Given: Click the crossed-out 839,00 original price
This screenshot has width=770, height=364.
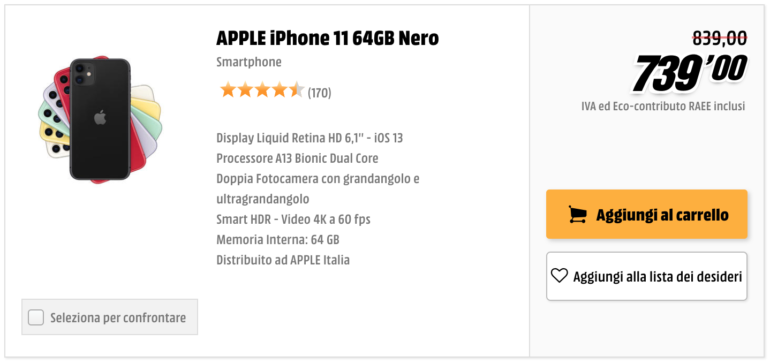Looking at the screenshot, I should (x=719, y=38).
